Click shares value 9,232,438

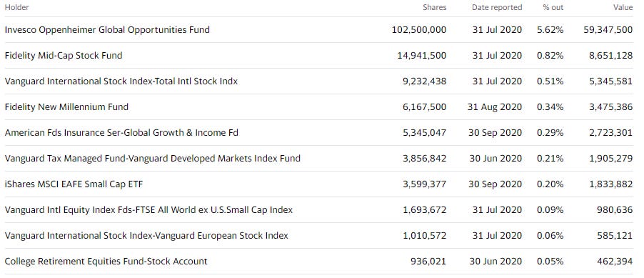(424, 81)
